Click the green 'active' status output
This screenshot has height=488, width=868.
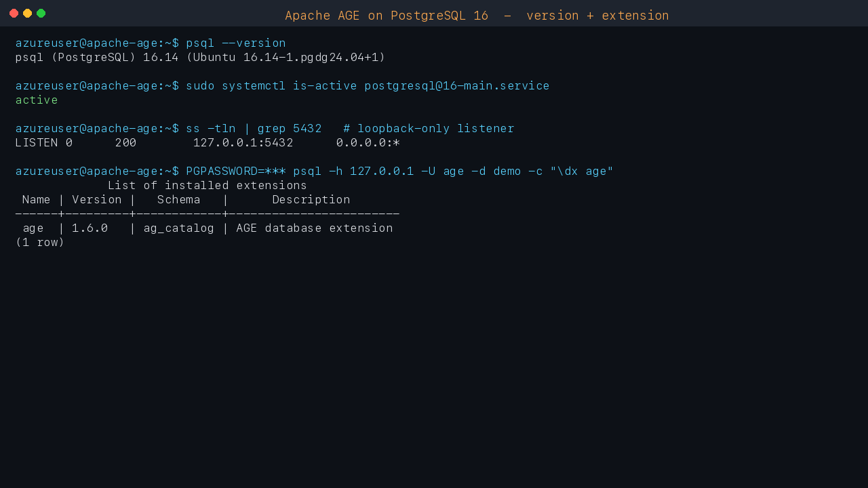click(37, 100)
